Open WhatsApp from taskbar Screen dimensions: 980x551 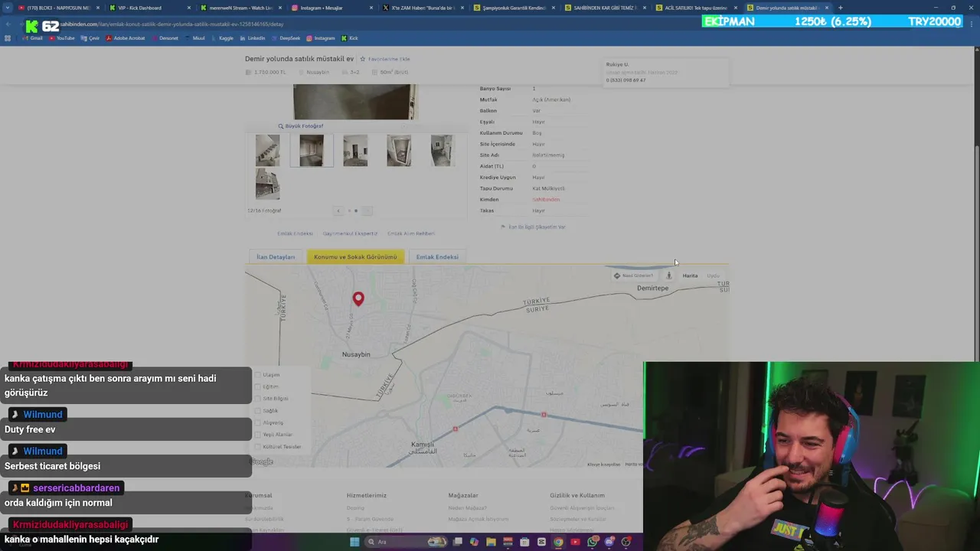coord(593,542)
